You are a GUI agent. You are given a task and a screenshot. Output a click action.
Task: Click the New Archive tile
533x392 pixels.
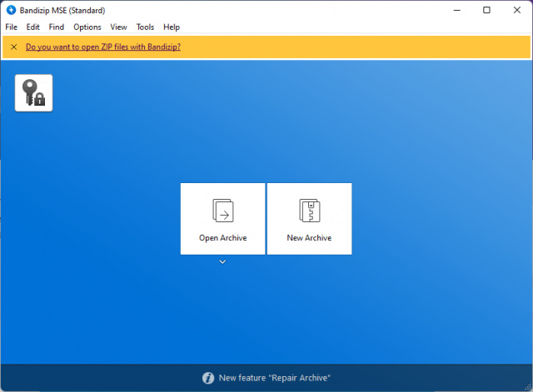[x=309, y=219]
